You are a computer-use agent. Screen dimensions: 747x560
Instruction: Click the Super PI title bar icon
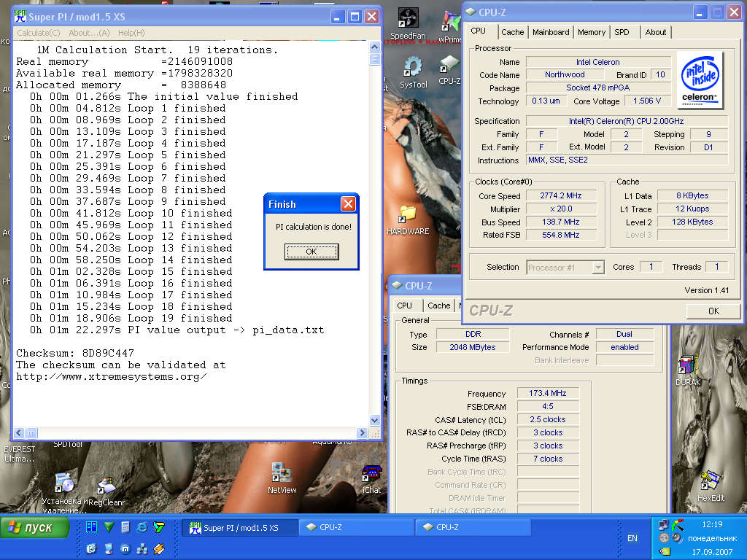[20, 17]
